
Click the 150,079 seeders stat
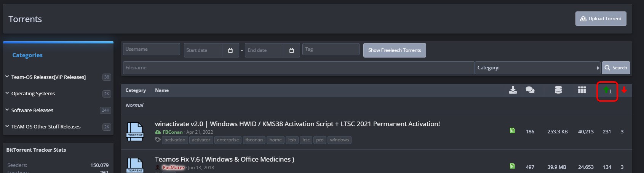coord(99,165)
